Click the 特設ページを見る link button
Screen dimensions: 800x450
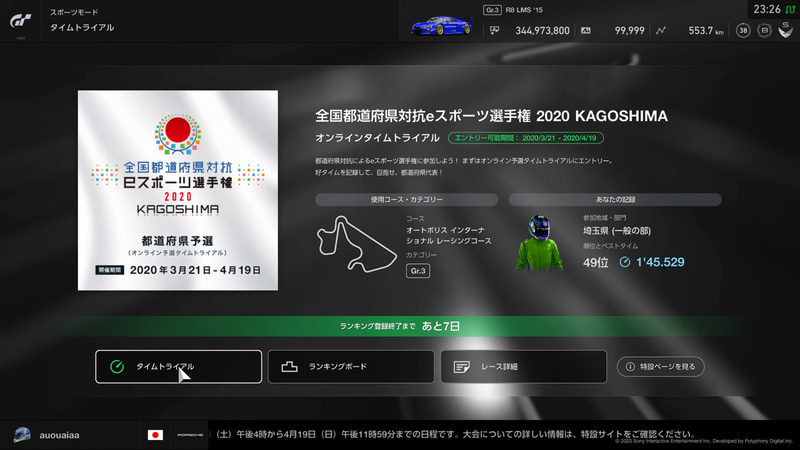[x=661, y=366]
